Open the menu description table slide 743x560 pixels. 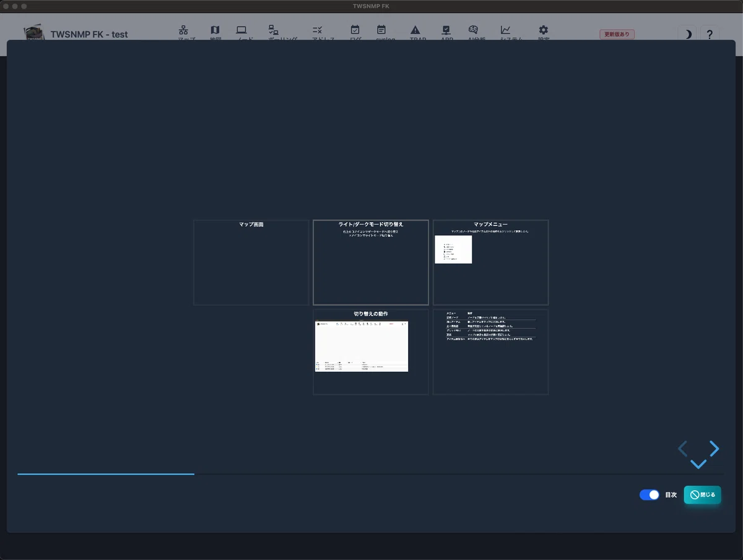pos(490,352)
